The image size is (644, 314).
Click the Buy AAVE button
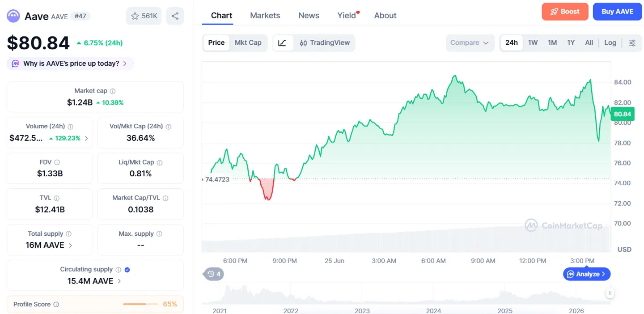[x=618, y=12]
